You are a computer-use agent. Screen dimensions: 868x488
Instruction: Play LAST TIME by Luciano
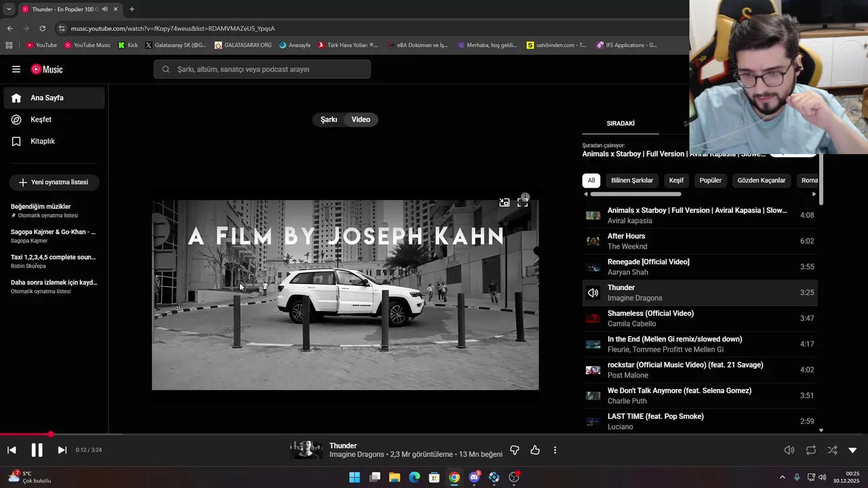click(x=700, y=422)
